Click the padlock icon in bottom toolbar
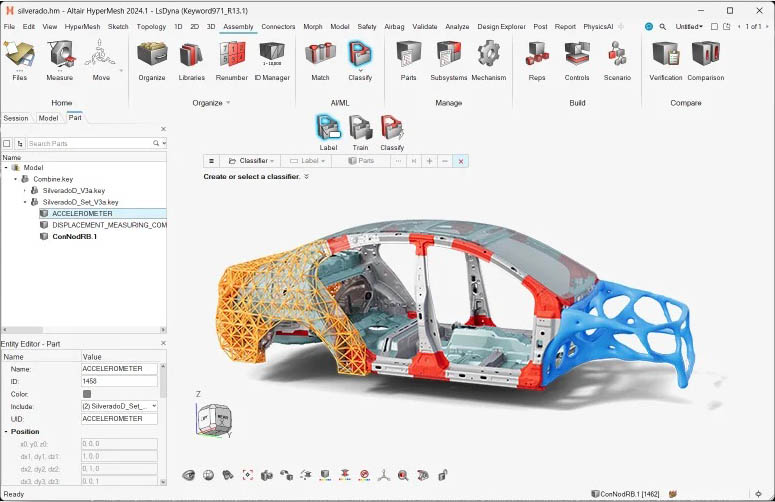The image size is (775, 502). pyautogui.click(x=442, y=475)
